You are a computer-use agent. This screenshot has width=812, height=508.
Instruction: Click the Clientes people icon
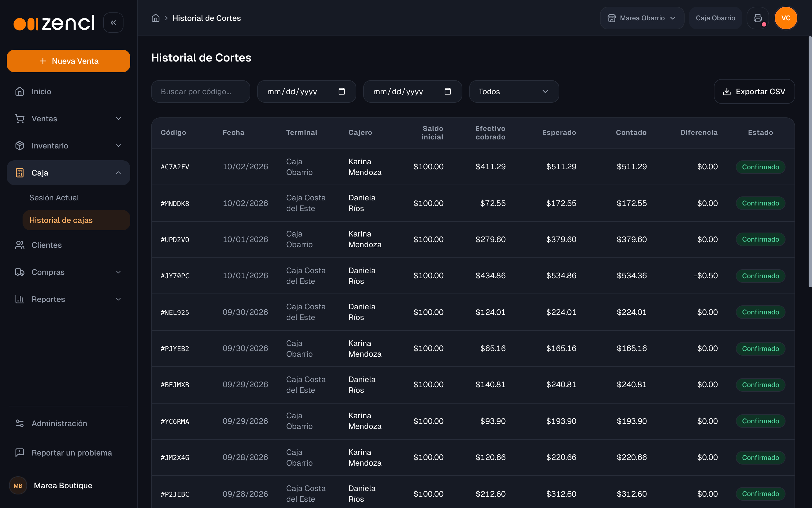coord(20,245)
